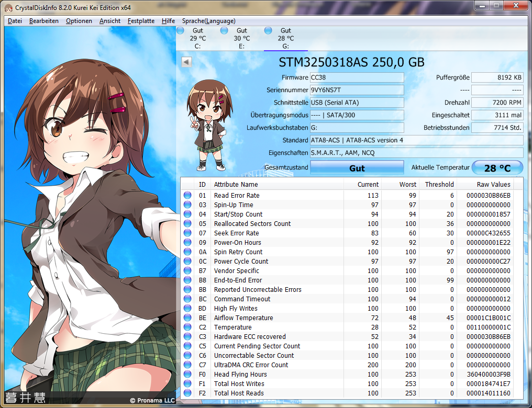Image resolution: width=532 pixels, height=408 pixels.
Task: Click the C: drive health orb icon
Action: click(x=180, y=30)
